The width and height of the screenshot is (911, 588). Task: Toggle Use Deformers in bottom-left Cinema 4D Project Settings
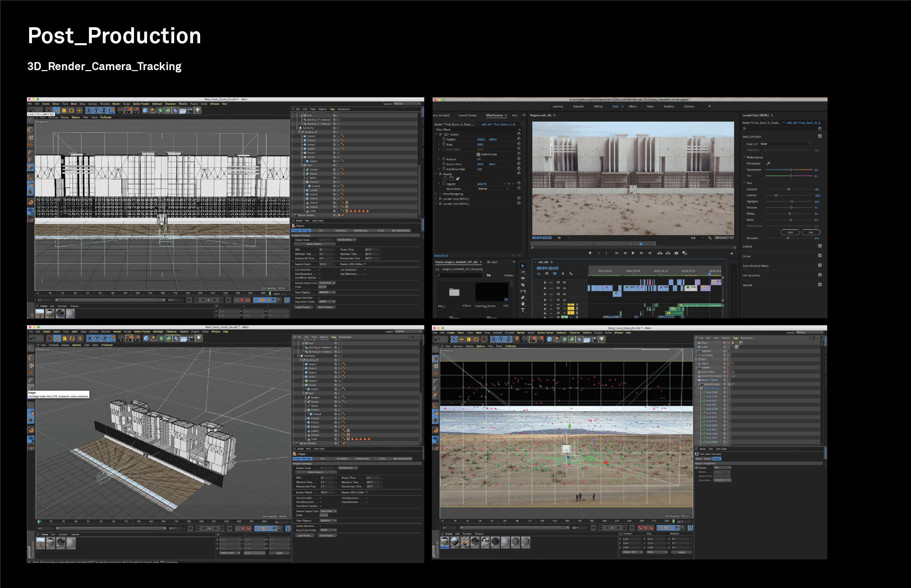click(366, 502)
